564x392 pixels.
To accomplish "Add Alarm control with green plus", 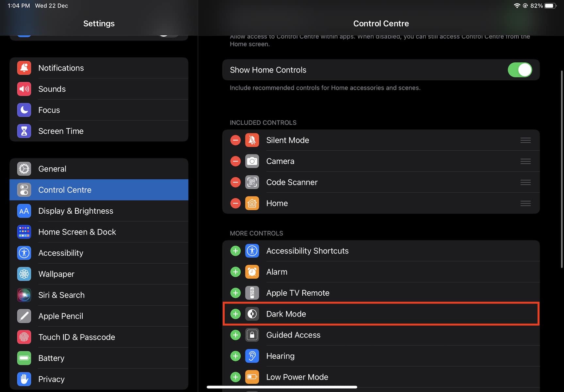I will pyautogui.click(x=235, y=272).
